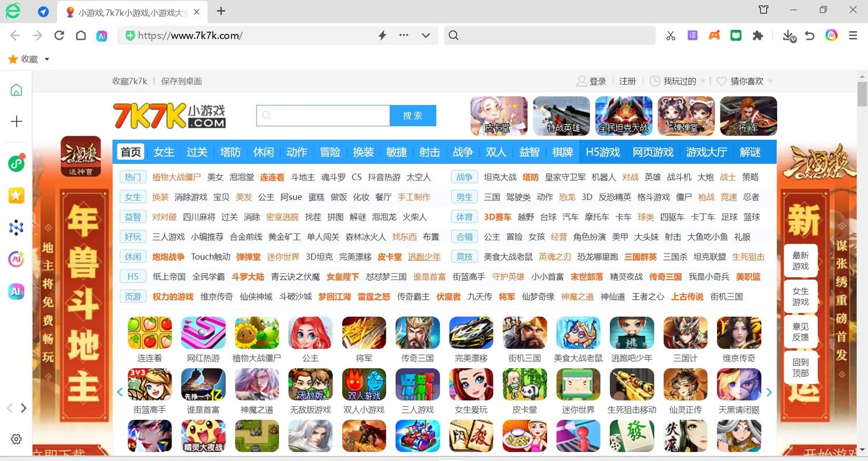868x461 pixels.
Task: Expand the 收藏 favorites dropdown arrow
Action: [47, 59]
